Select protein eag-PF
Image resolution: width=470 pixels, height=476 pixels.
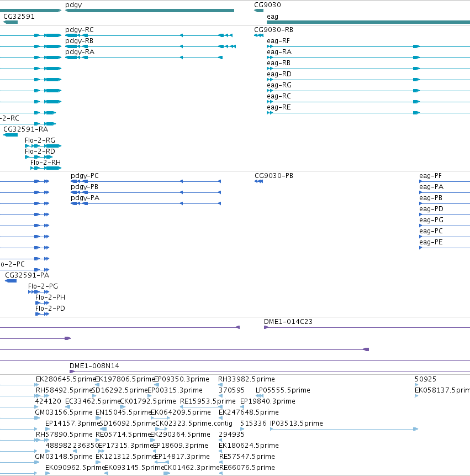445,181
